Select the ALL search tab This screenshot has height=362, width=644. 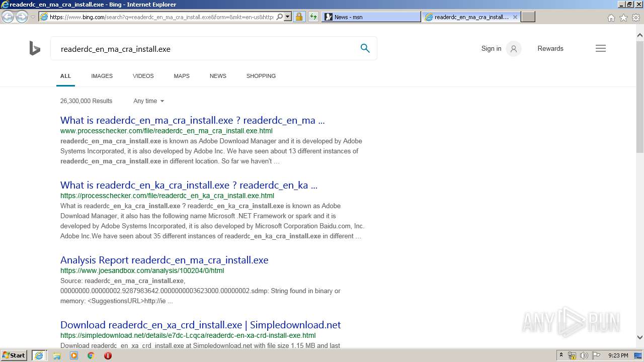[x=65, y=76]
